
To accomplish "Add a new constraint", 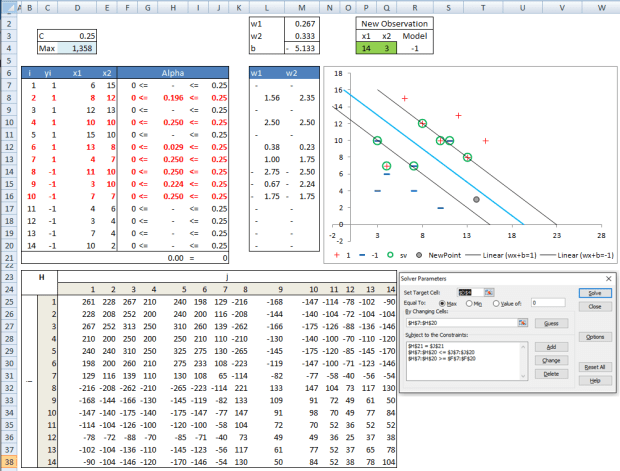I will (x=550, y=346).
